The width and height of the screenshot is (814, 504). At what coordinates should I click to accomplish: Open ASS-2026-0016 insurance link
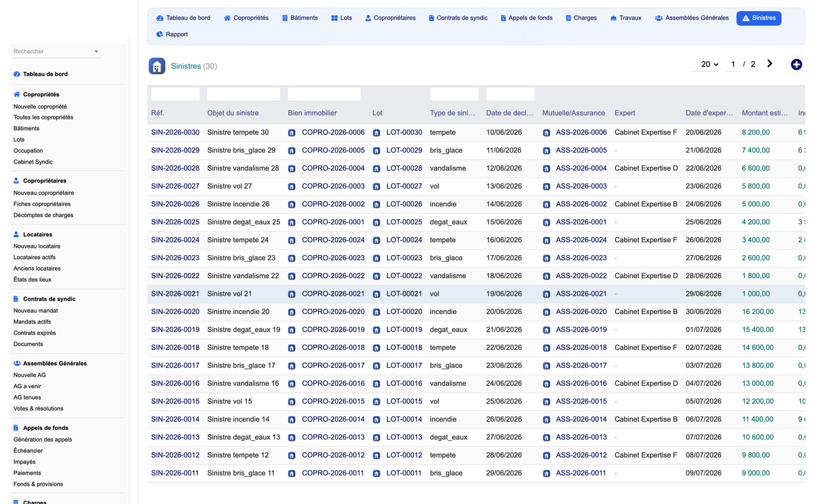pyautogui.click(x=581, y=383)
